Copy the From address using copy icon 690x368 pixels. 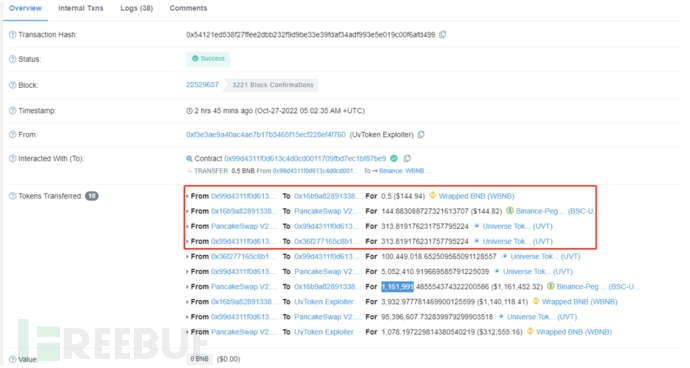421,135
